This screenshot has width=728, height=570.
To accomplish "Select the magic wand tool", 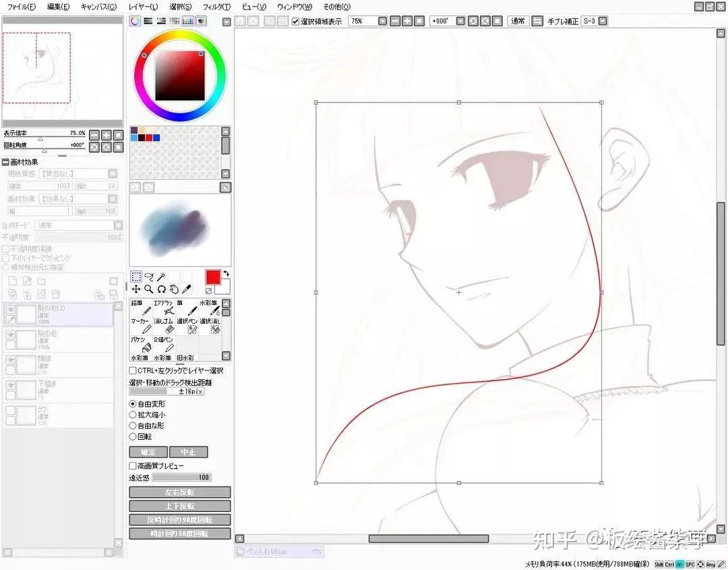I will point(161,277).
